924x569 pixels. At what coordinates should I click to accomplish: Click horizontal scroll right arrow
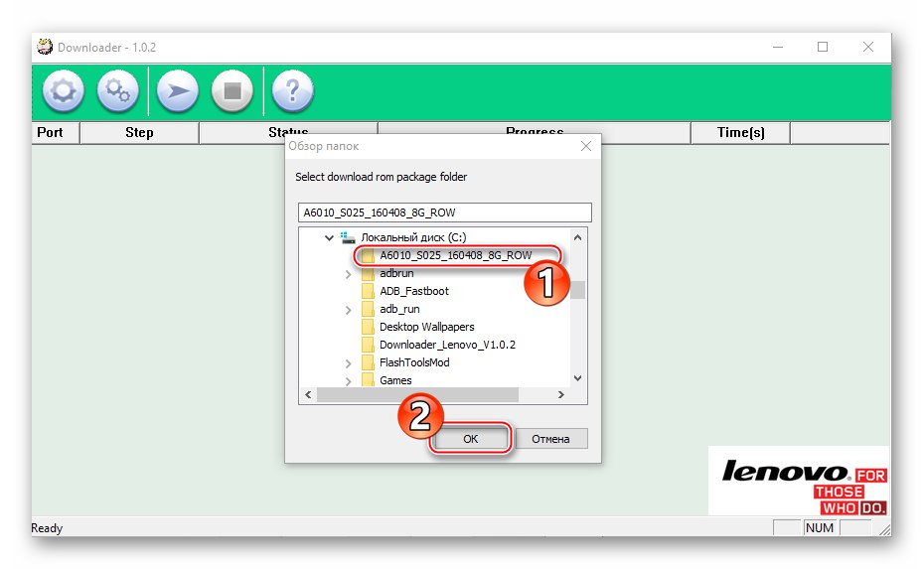[561, 394]
